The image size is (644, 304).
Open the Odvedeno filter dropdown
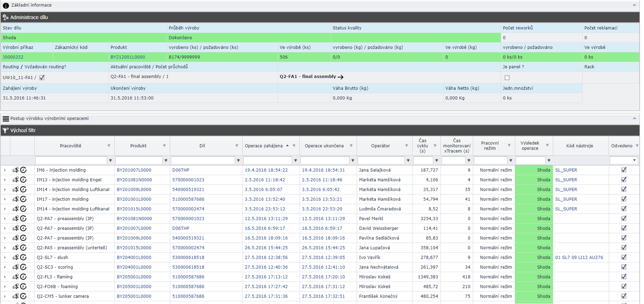tap(634, 160)
